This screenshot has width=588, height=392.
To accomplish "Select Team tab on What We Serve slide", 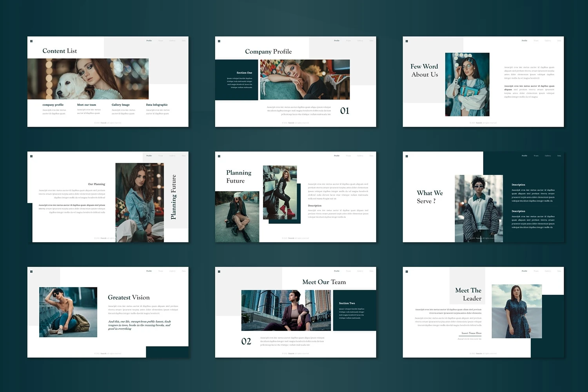I will point(536,156).
